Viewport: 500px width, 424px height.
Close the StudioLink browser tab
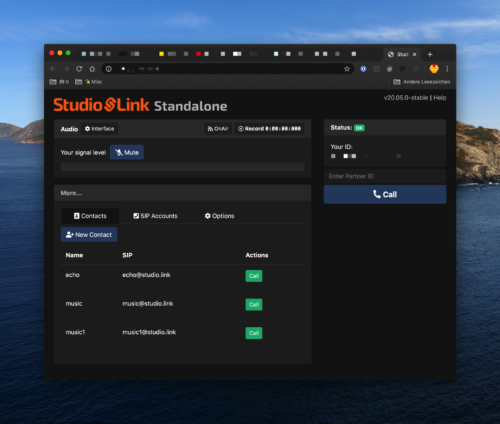[414, 54]
